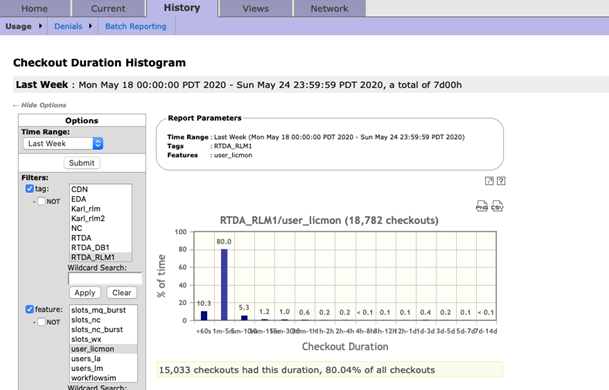Export the chart as PNG

point(482,206)
